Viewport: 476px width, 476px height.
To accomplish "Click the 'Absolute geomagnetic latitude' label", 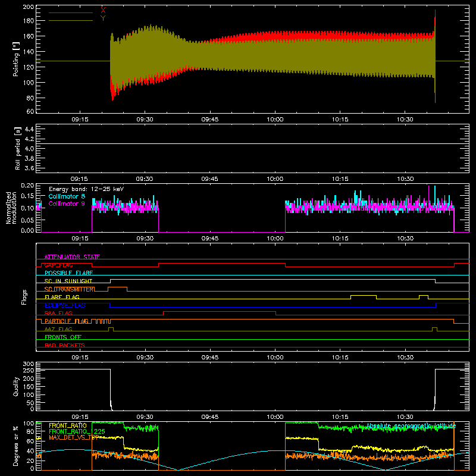I will 411,425.
